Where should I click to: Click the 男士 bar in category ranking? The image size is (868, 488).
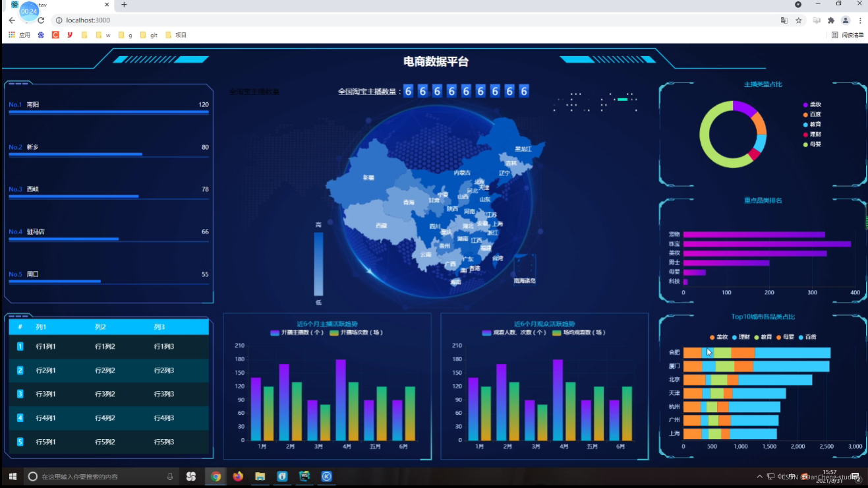[726, 262]
